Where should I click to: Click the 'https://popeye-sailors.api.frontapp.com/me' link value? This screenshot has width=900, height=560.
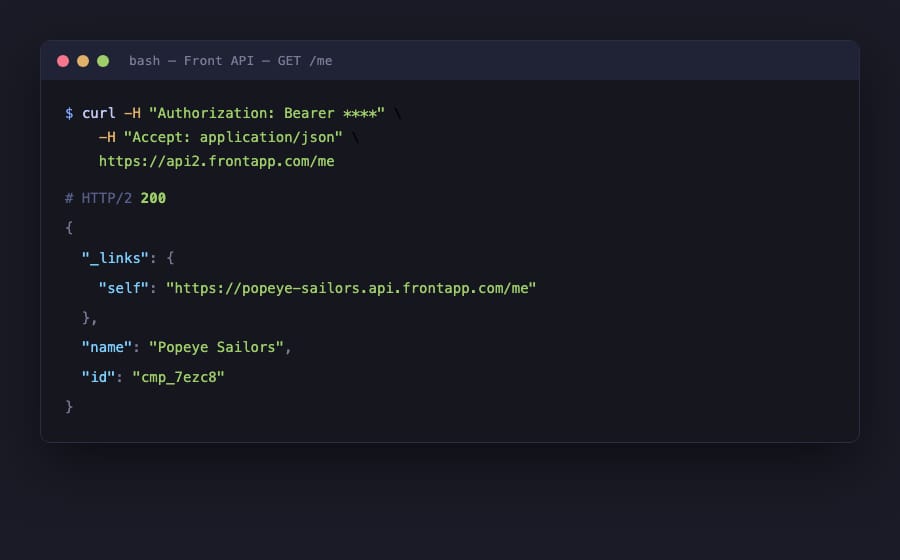351,288
